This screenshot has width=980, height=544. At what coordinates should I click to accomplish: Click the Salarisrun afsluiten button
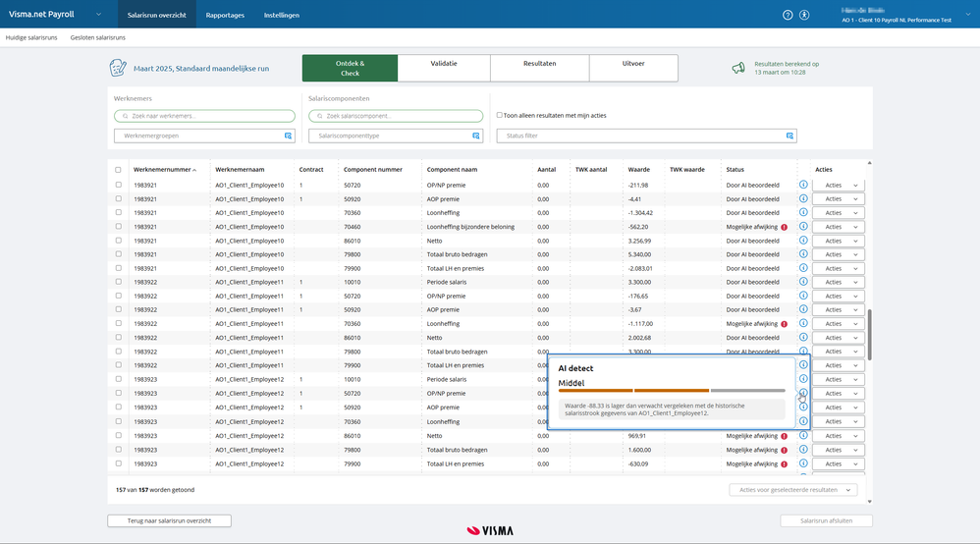pyautogui.click(x=826, y=520)
